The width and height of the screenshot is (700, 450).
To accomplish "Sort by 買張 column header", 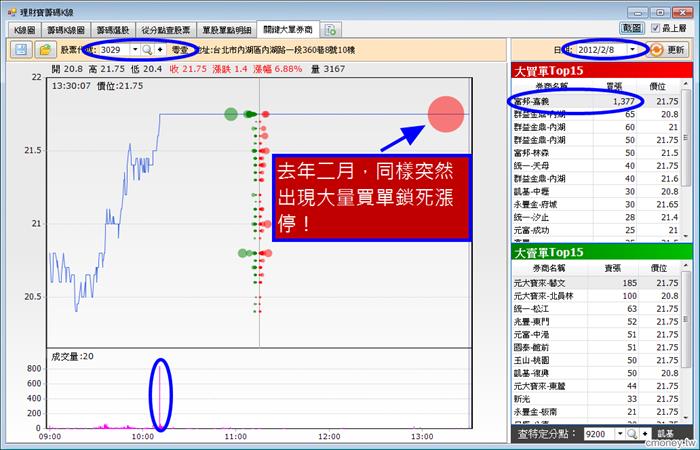I will [614, 86].
